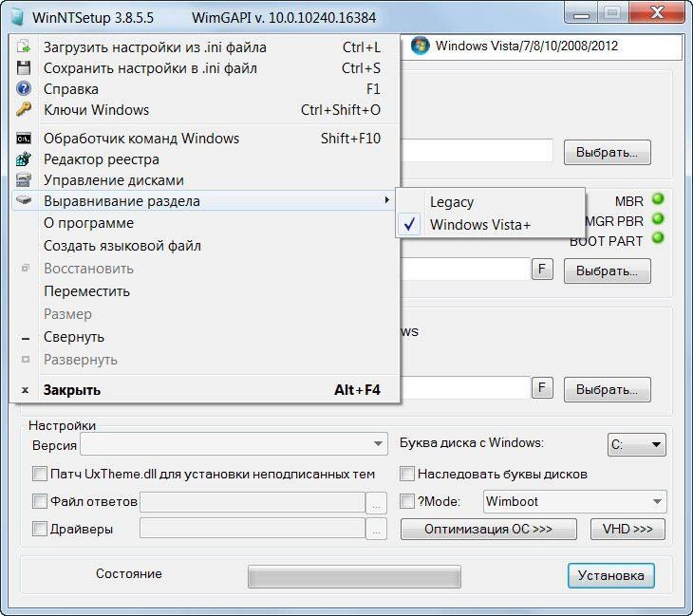Open Управление дисками
Viewport: 693px width, 616px height.
pos(205,179)
